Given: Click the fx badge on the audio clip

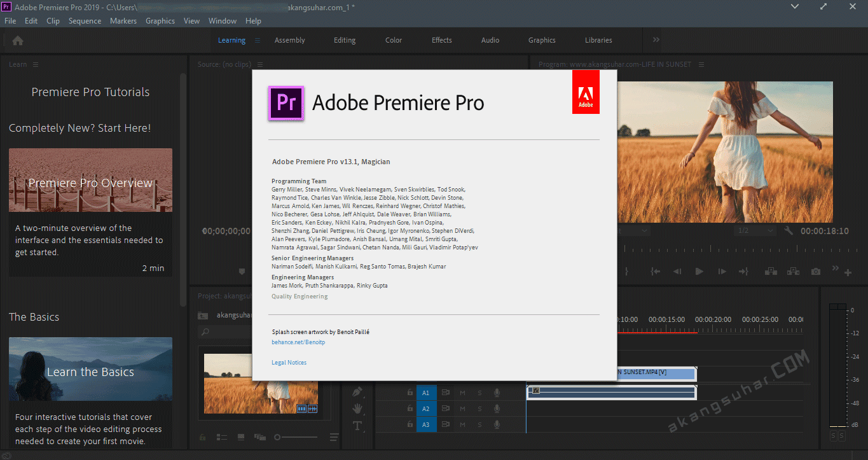Looking at the screenshot, I should [x=535, y=390].
